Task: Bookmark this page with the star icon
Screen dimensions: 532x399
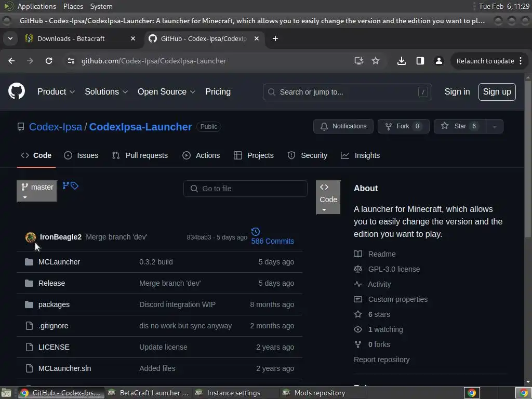Action: point(376,61)
